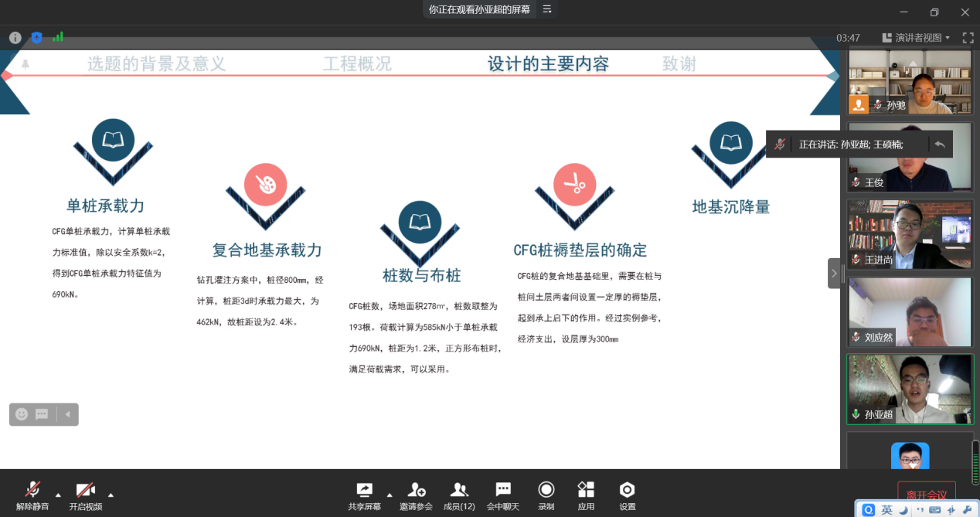The width and height of the screenshot is (980, 517).
Task: Open the 演讲者视图 view dropdown
Action: tap(916, 37)
